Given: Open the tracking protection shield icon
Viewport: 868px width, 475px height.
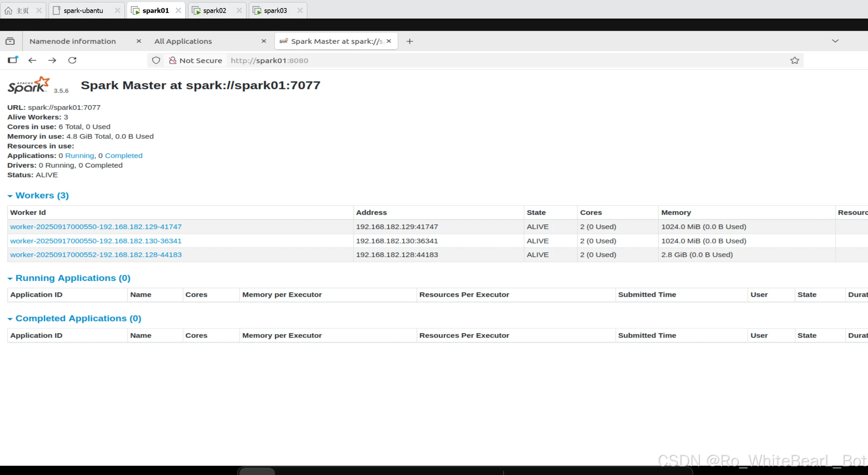Looking at the screenshot, I should pos(156,61).
